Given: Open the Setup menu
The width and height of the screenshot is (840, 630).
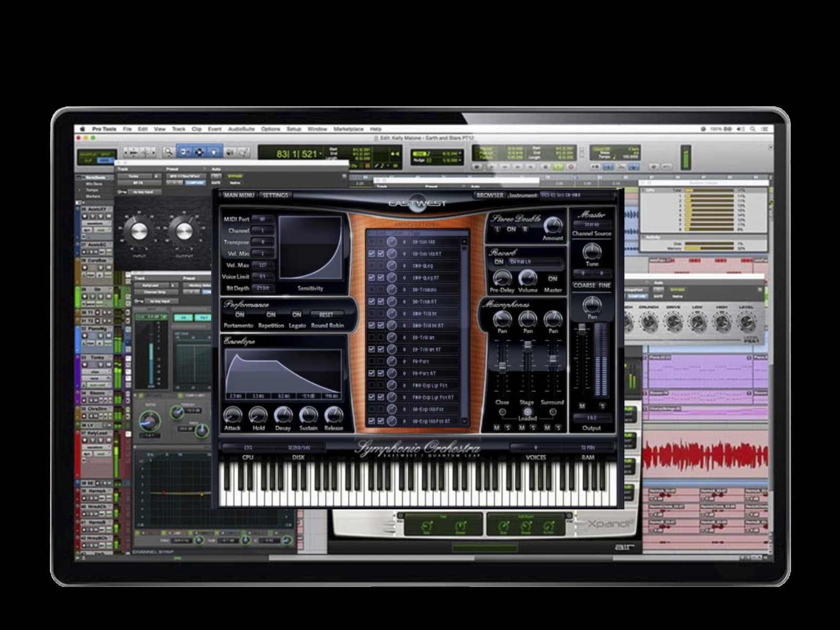Looking at the screenshot, I should (294, 129).
